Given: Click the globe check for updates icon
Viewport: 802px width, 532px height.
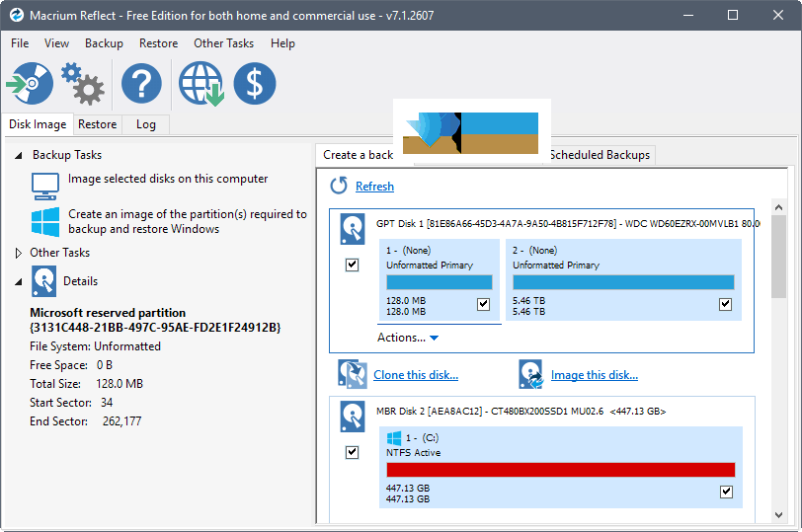Looking at the screenshot, I should point(201,84).
